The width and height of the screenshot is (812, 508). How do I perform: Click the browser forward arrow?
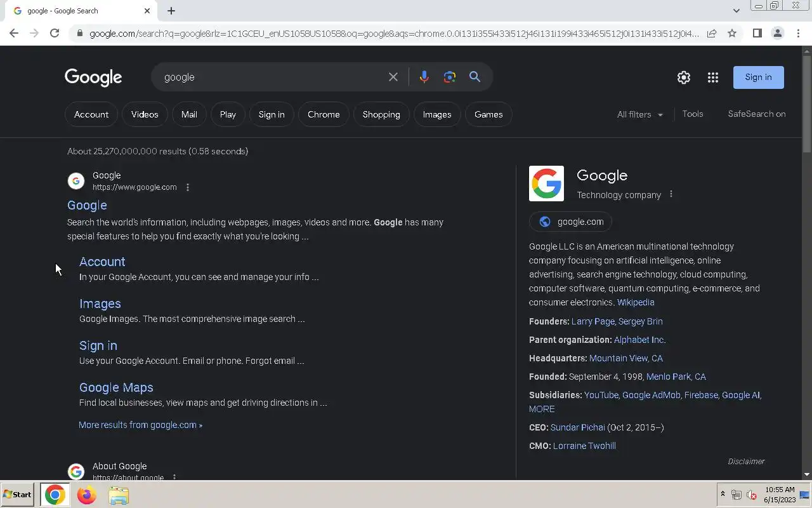(x=34, y=33)
